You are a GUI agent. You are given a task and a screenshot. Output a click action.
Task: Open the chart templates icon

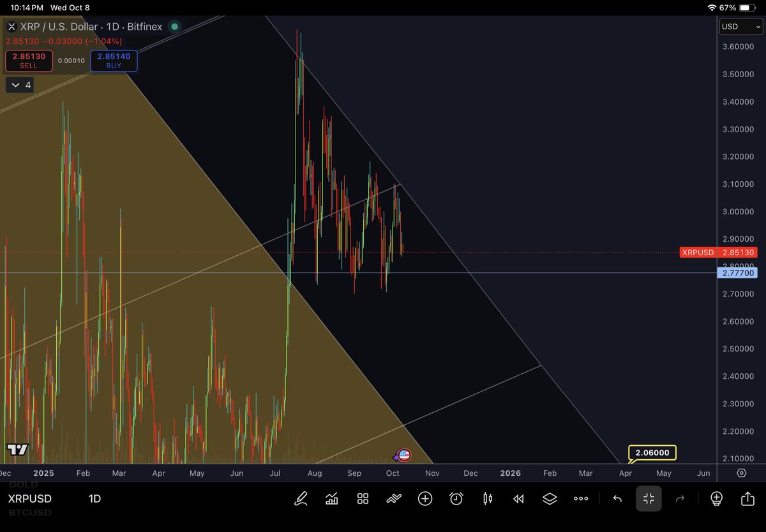[x=394, y=499]
